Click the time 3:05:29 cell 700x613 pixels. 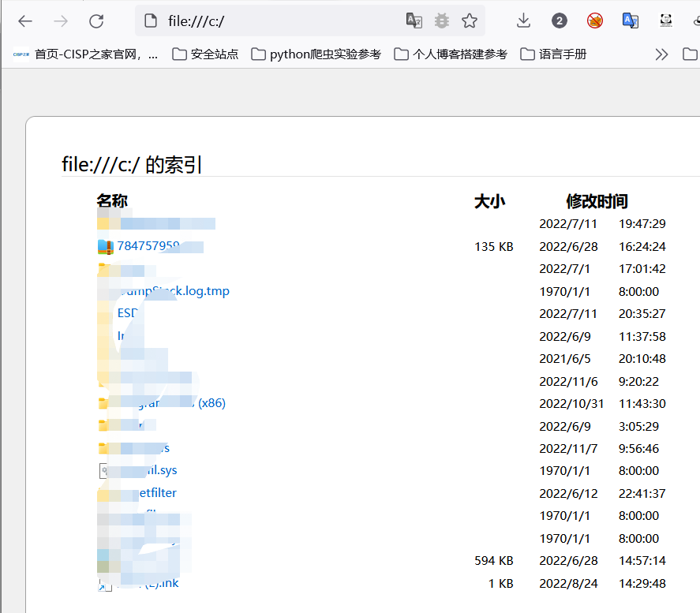point(638,427)
